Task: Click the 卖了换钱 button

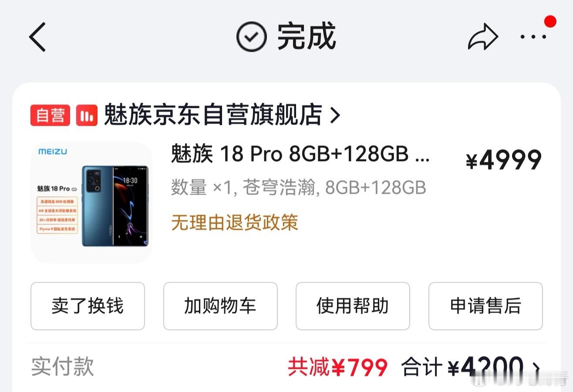Action: [88, 306]
